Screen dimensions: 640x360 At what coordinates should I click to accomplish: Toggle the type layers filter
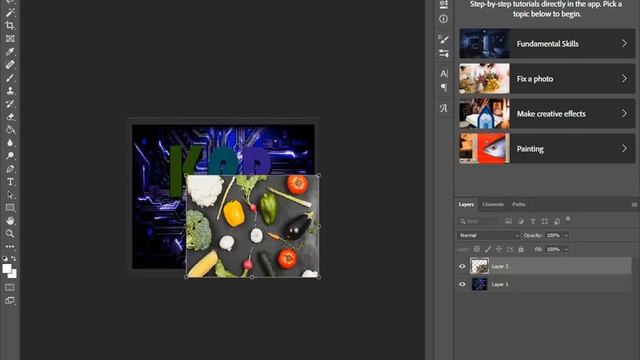tap(533, 221)
